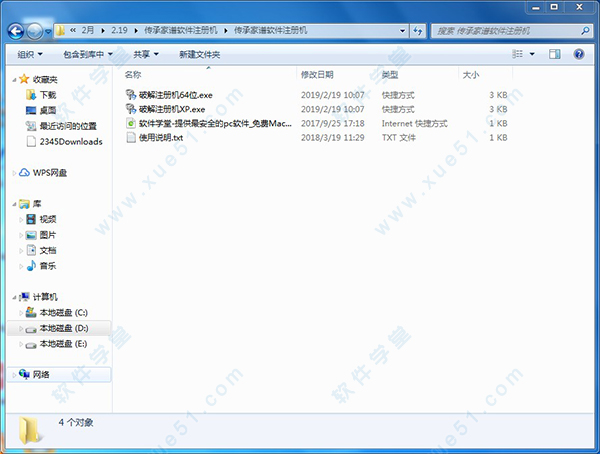Toggle the preview pane icon

point(555,54)
